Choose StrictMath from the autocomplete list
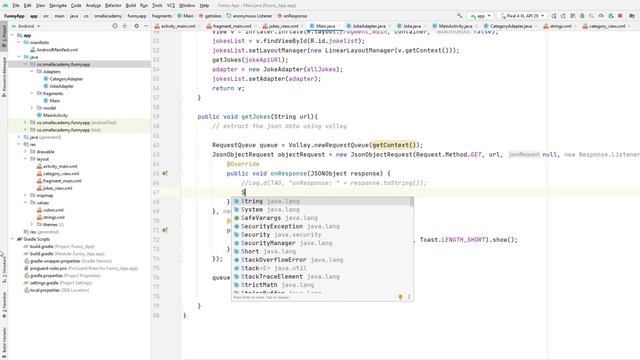The image size is (640, 360). click(322, 284)
